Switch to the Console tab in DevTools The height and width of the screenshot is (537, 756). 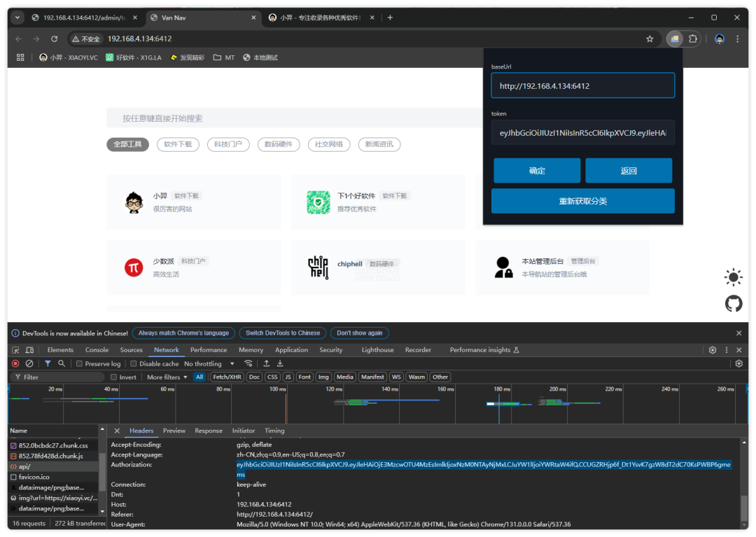click(x=97, y=350)
